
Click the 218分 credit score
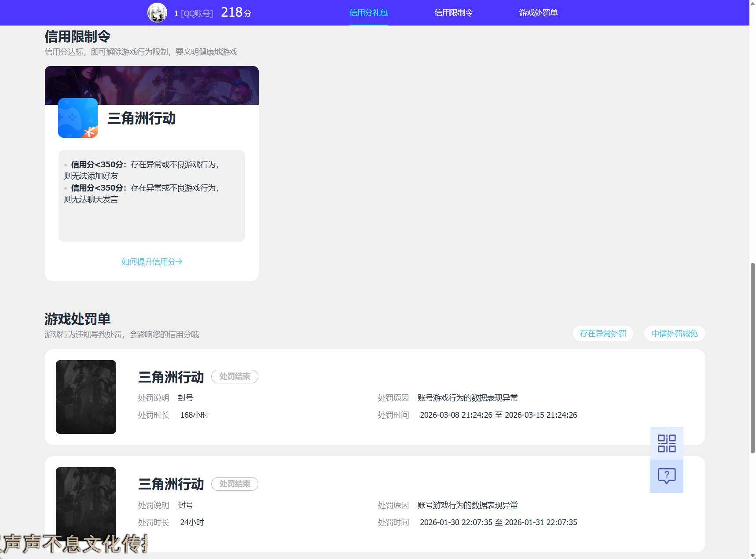pos(236,12)
